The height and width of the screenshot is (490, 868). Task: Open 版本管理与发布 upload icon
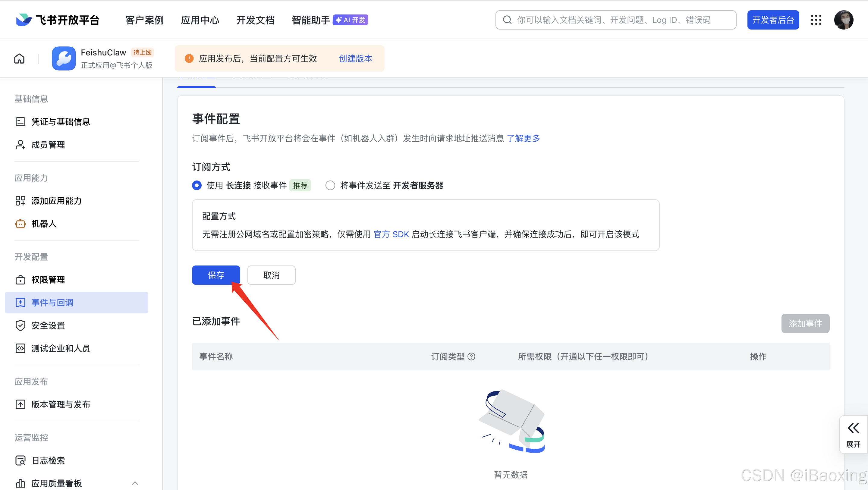(20, 404)
